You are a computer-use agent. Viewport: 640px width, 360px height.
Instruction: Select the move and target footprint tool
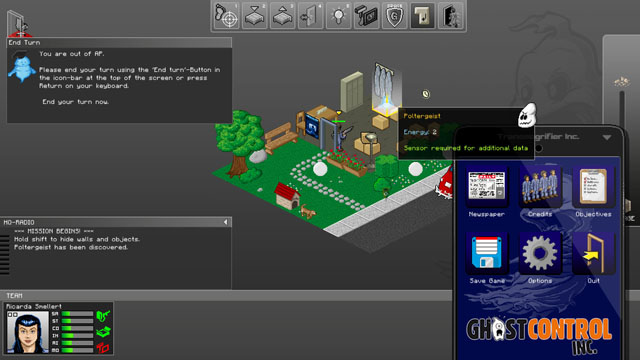[x=227, y=16]
